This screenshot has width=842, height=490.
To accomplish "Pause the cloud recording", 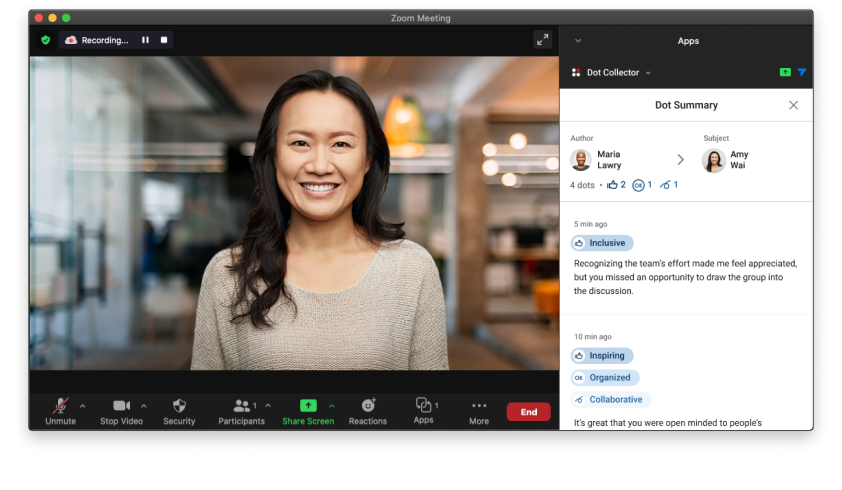I will coord(145,40).
